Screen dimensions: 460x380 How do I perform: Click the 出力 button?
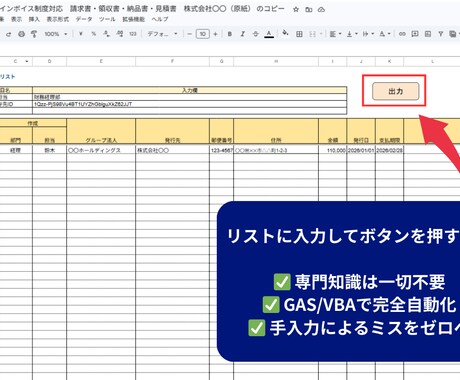tap(395, 91)
